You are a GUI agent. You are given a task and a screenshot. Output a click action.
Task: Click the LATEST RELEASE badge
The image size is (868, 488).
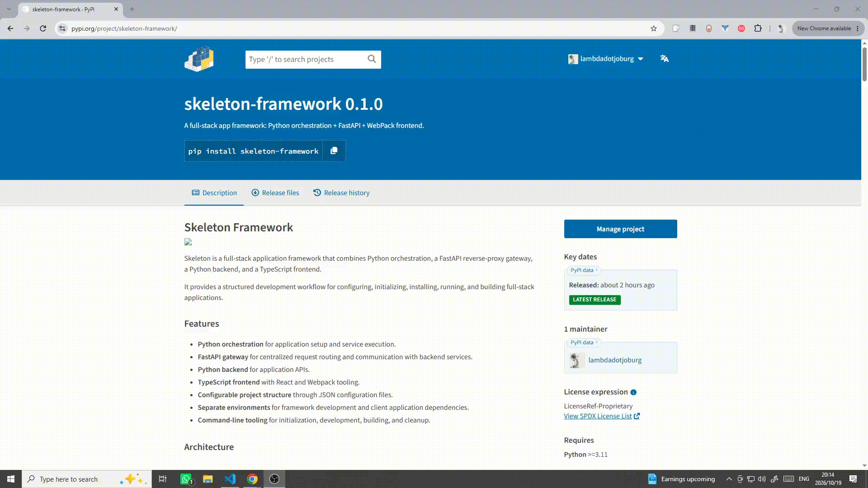pyautogui.click(x=594, y=300)
